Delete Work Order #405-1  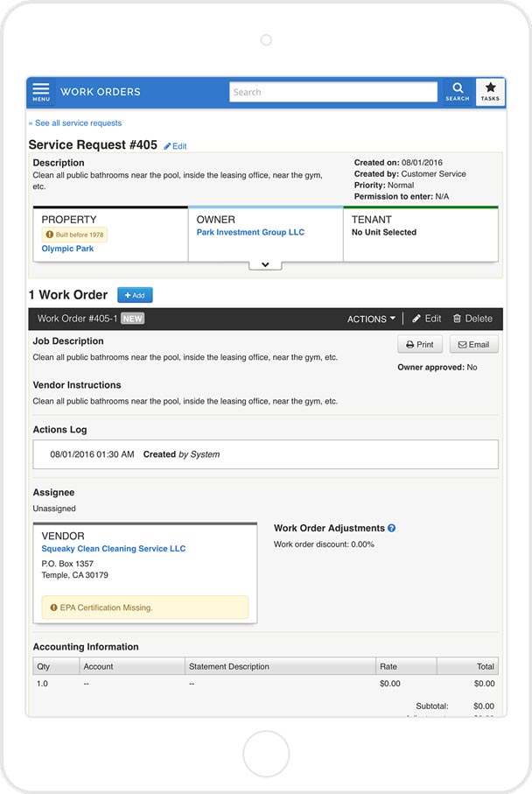pyautogui.click(x=472, y=319)
